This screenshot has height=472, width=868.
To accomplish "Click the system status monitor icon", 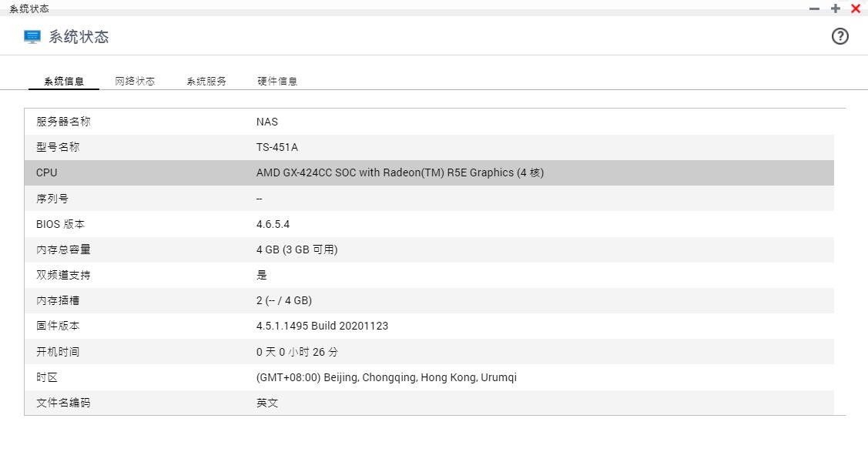I will (x=32, y=37).
